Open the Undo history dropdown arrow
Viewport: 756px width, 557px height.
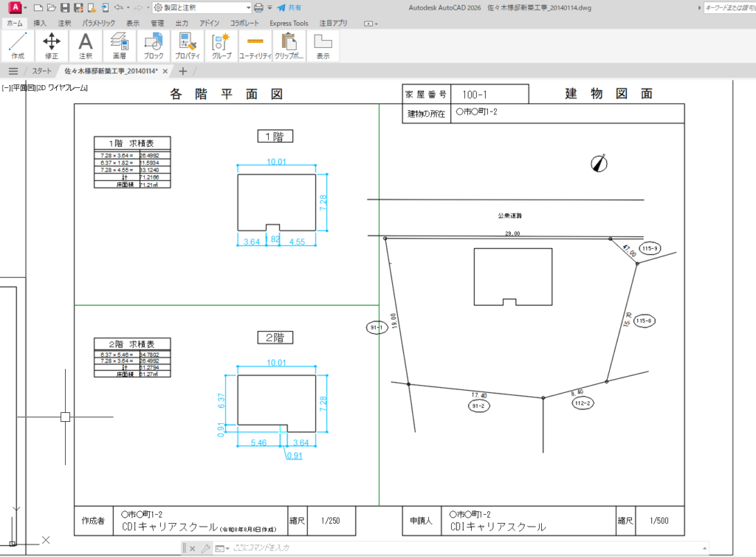tap(128, 7)
